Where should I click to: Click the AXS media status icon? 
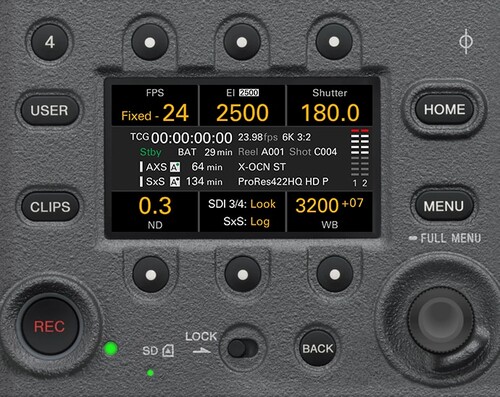175,167
